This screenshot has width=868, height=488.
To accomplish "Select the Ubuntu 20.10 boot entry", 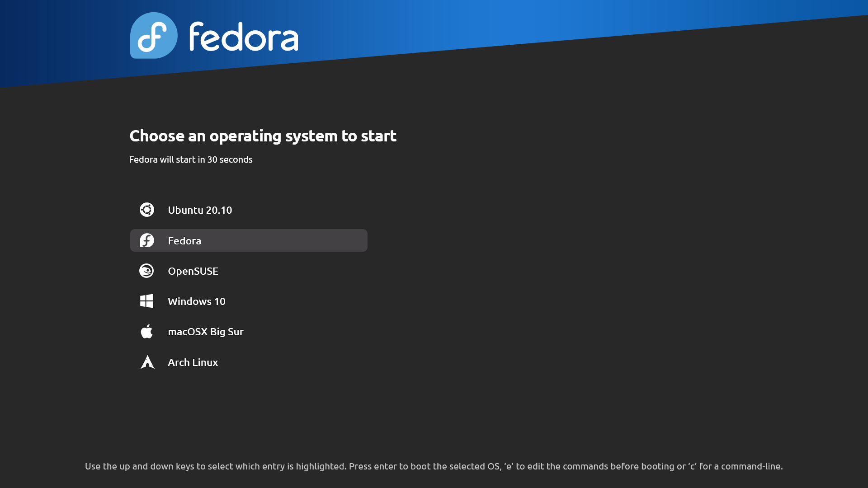I will coord(200,210).
